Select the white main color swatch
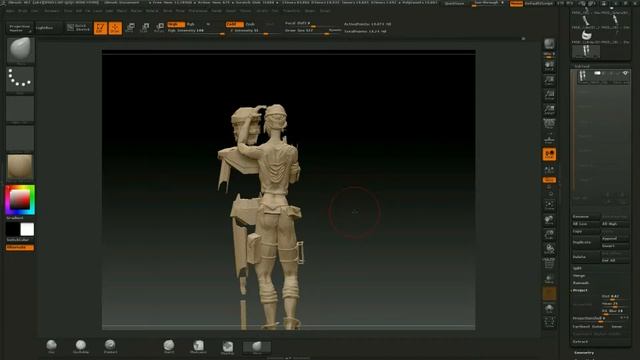 pos(27,229)
